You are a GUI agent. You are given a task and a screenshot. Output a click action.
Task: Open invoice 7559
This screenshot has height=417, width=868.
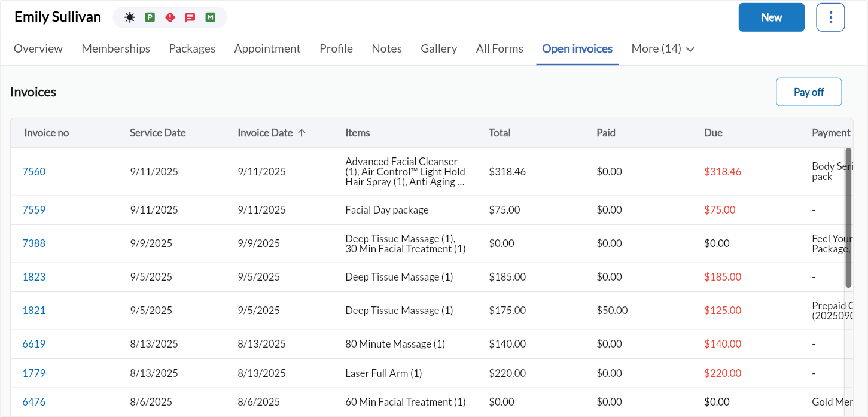34,210
